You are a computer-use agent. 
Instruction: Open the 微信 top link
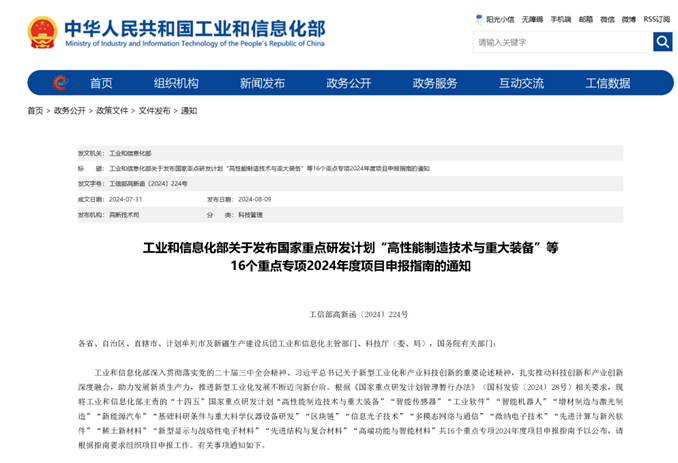coord(608,19)
